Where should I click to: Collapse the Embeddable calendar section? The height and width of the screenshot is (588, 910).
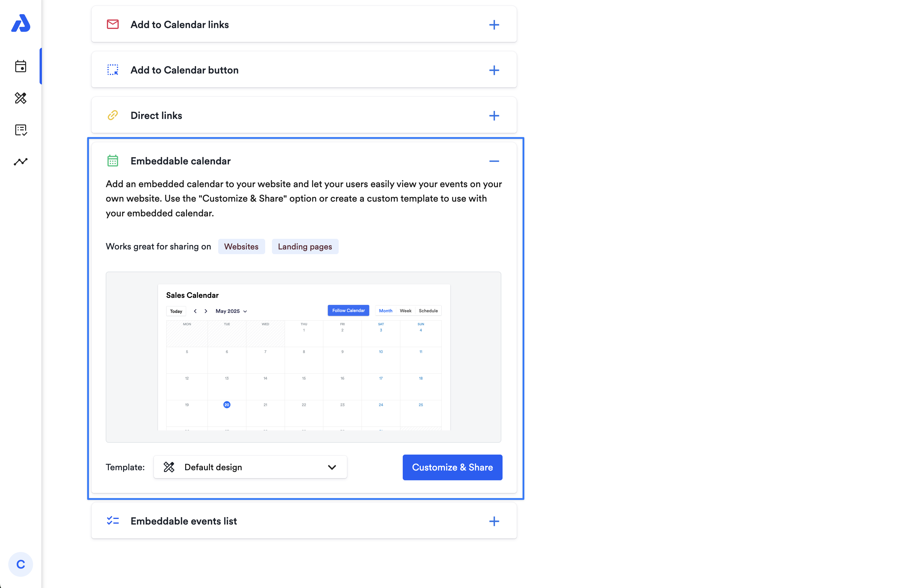(x=494, y=161)
